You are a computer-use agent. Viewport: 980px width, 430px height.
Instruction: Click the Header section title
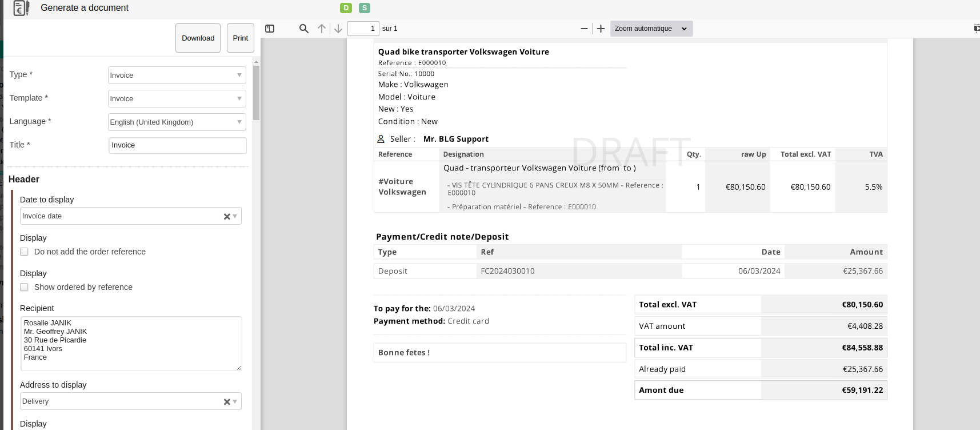(24, 179)
